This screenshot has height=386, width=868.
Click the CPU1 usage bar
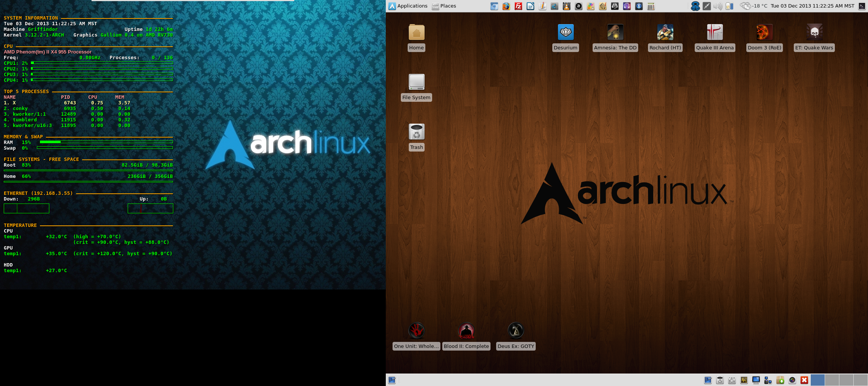coord(102,63)
